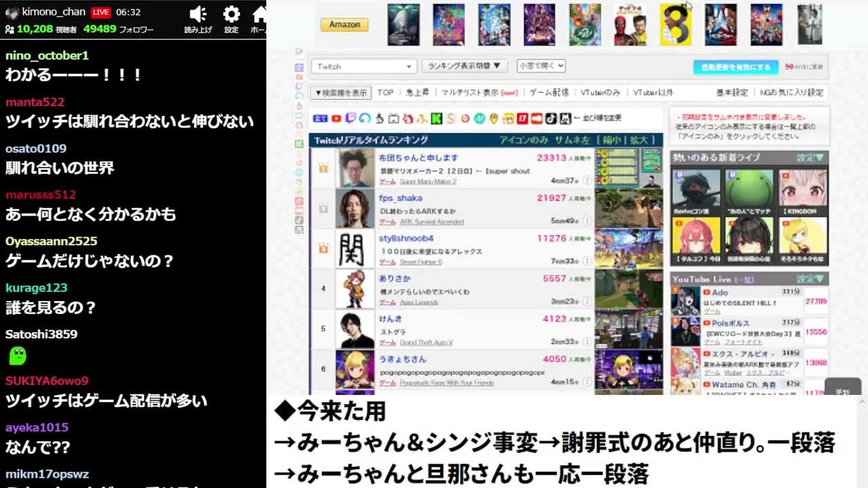868x488 pixels.
Task: Open the NGお気に入り設定 menu item
Action: point(791,92)
